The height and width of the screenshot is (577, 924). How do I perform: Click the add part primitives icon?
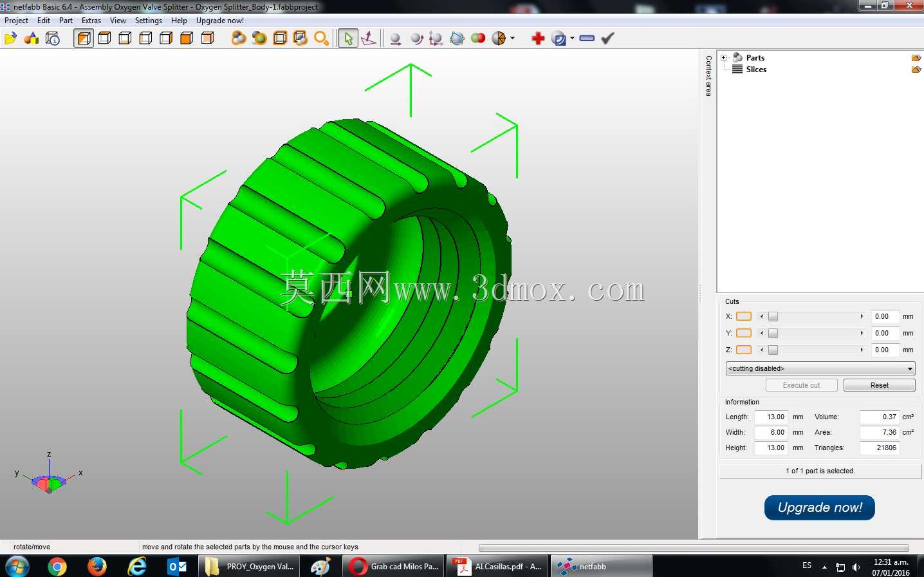tap(31, 39)
